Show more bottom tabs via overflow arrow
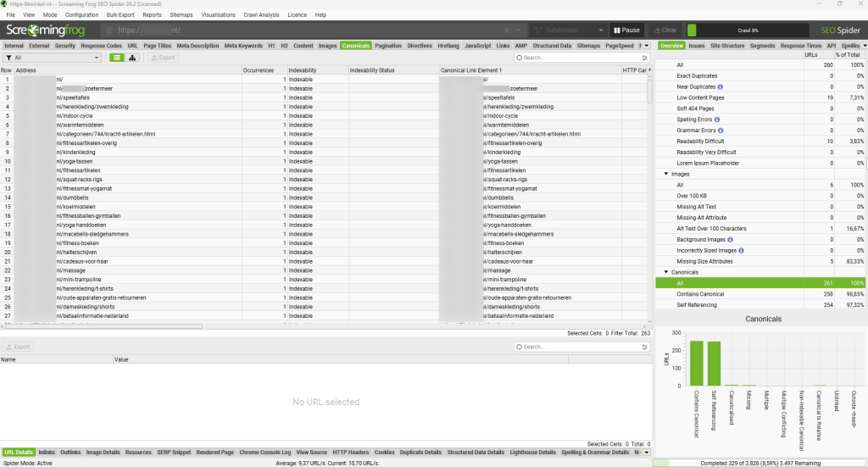Screen dimensions: 868x467 point(646,452)
